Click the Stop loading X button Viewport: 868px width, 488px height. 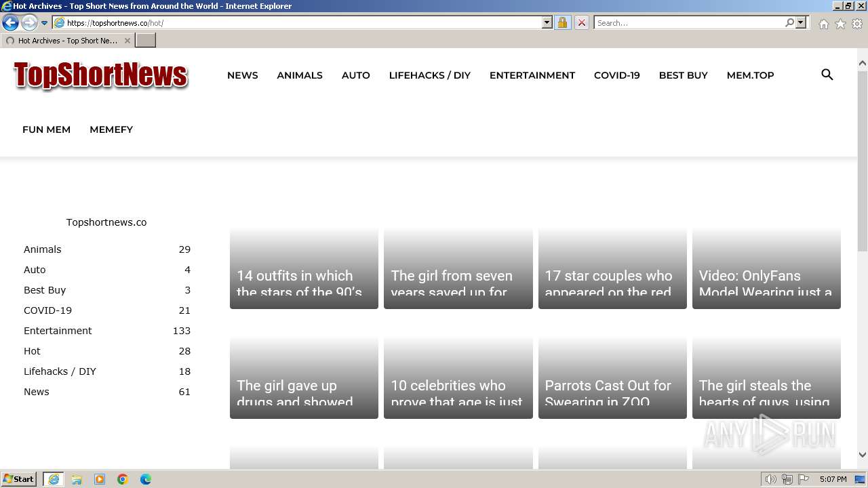[582, 22]
